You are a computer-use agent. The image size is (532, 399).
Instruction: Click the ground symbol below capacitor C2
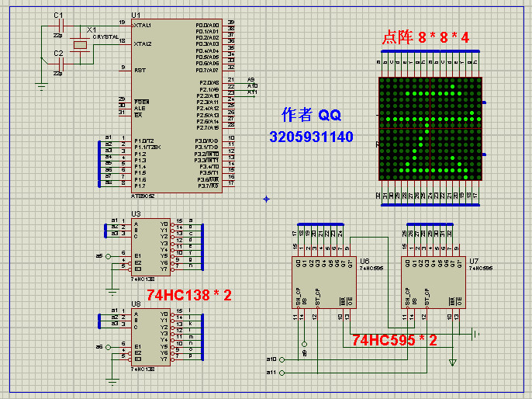[x=41, y=87]
